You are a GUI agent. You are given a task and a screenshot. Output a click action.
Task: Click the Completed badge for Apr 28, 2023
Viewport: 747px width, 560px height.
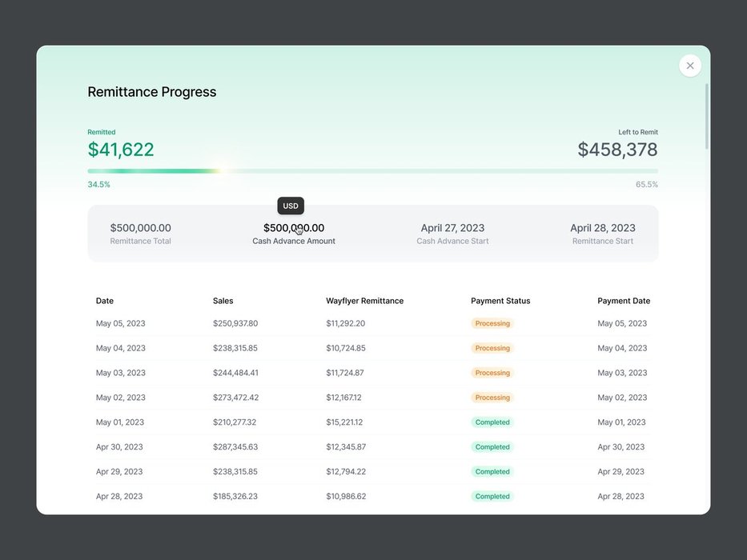[x=492, y=496]
